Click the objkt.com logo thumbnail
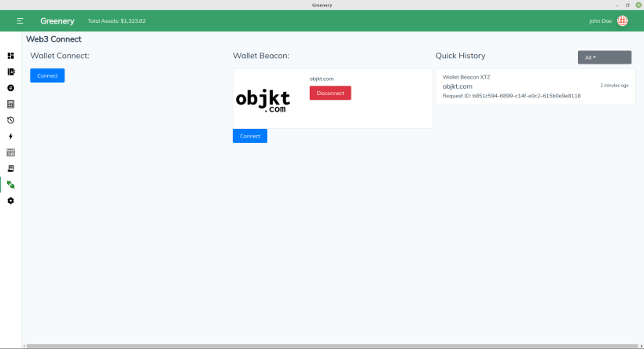This screenshot has height=349, width=644. 263,101
